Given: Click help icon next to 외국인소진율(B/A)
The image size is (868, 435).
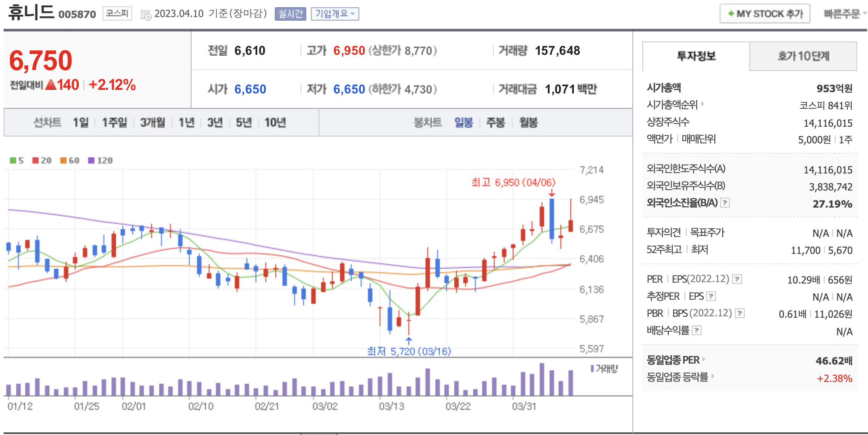Looking at the screenshot, I should 725,203.
